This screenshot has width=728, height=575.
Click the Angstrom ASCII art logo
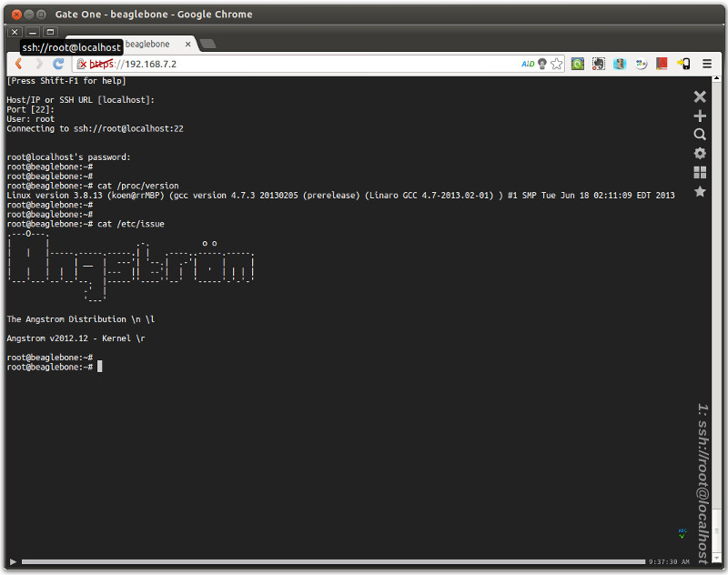[x=130, y=267]
